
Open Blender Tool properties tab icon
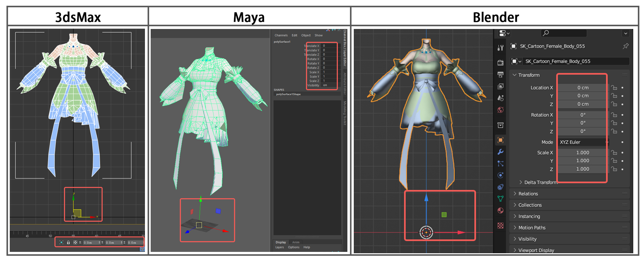(x=500, y=48)
